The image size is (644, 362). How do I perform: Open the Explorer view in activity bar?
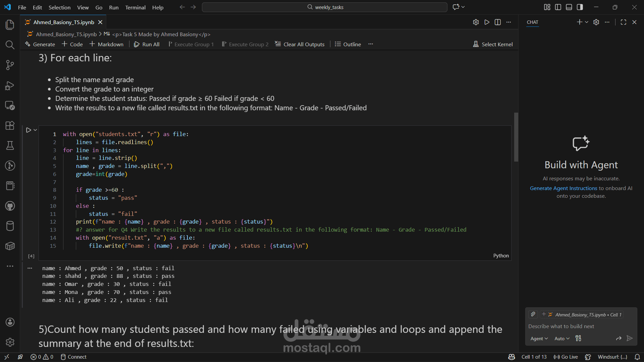(x=10, y=24)
